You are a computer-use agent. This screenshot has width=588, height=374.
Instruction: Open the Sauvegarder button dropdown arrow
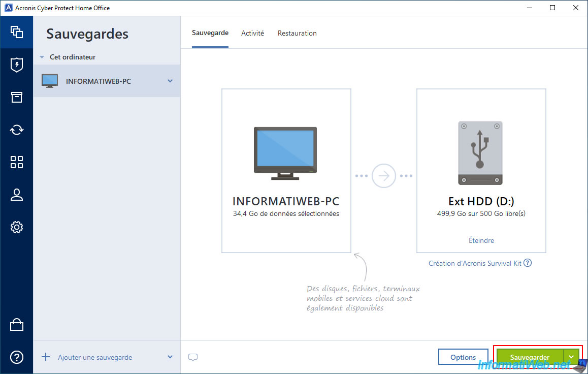pos(571,357)
